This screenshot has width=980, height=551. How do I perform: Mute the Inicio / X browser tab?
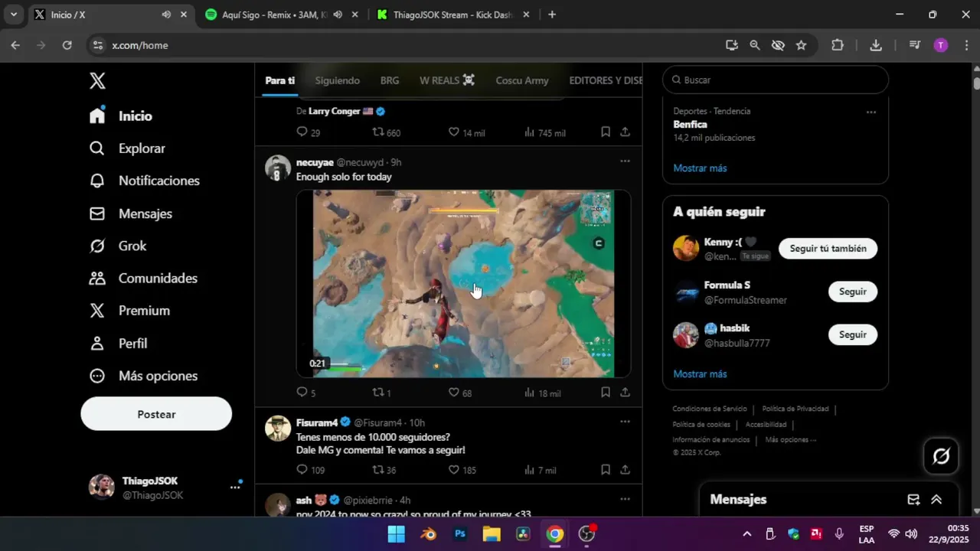(x=166, y=15)
